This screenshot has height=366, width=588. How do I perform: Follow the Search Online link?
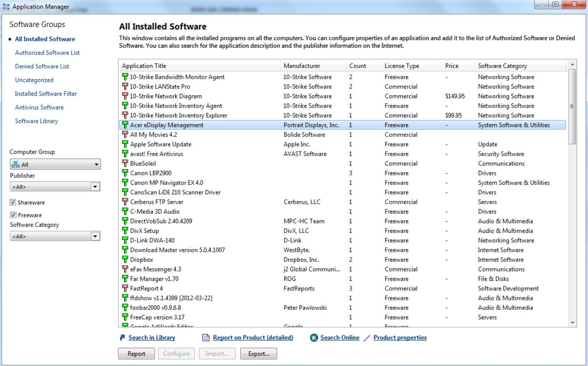(340, 337)
